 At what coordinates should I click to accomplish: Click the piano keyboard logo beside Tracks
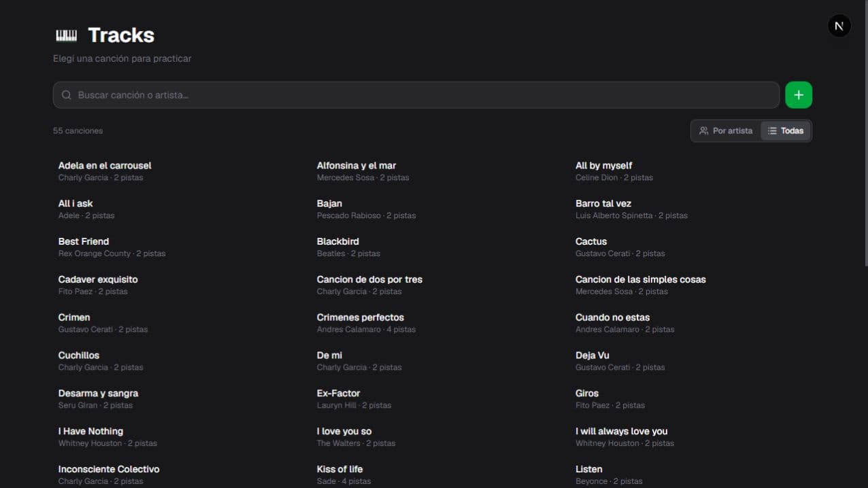(66, 35)
